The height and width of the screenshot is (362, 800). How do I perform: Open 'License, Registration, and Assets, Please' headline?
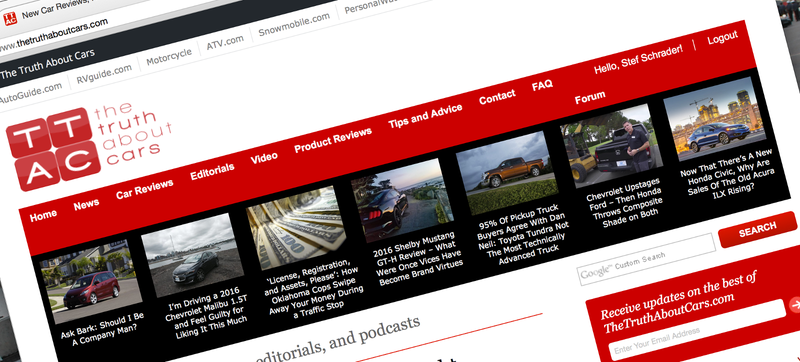pos(315,290)
